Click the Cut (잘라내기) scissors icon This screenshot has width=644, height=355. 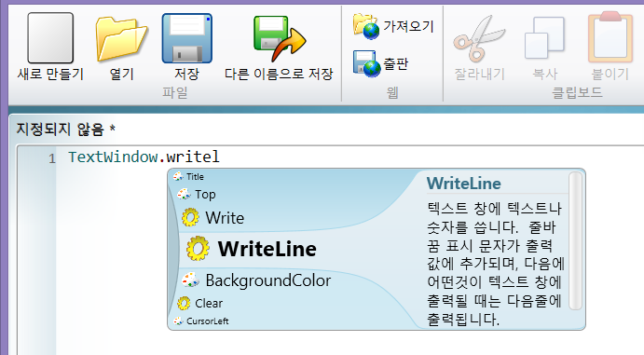click(x=479, y=39)
